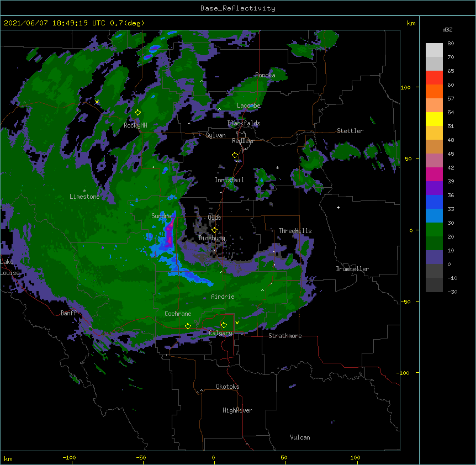Click the Olds town label
Image resolution: width=476 pixels, height=465 pixels.
[214, 218]
